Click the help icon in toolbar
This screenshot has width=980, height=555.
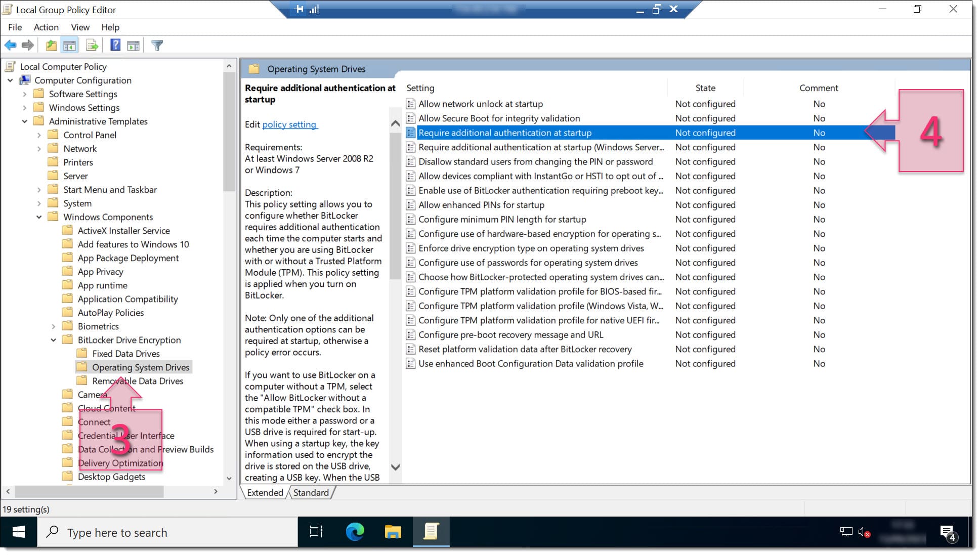tap(114, 45)
